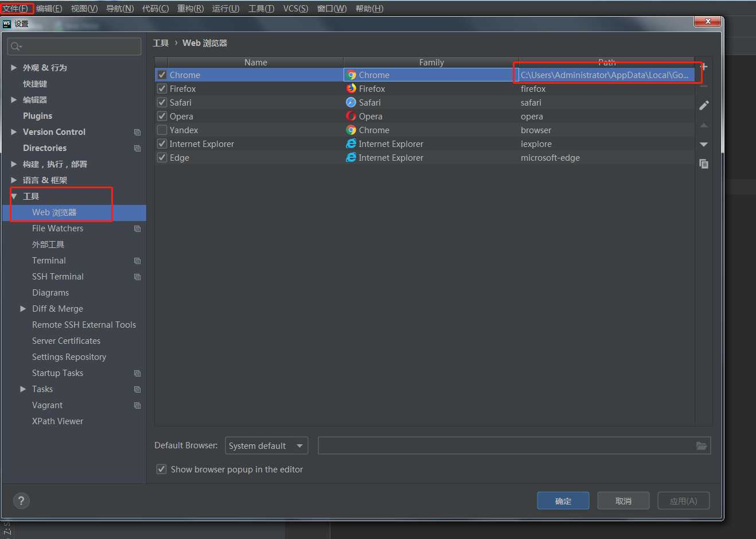Viewport: 756px width, 539px height.
Task: Select the Plugins settings page
Action: (37, 116)
